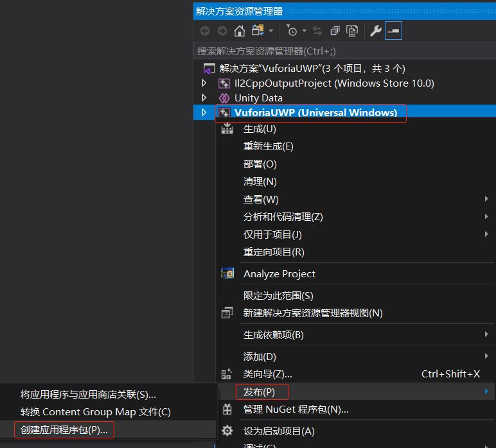The width and height of the screenshot is (496, 448).
Task: Toggle the Preview Selected Items button
Action: 393,31
